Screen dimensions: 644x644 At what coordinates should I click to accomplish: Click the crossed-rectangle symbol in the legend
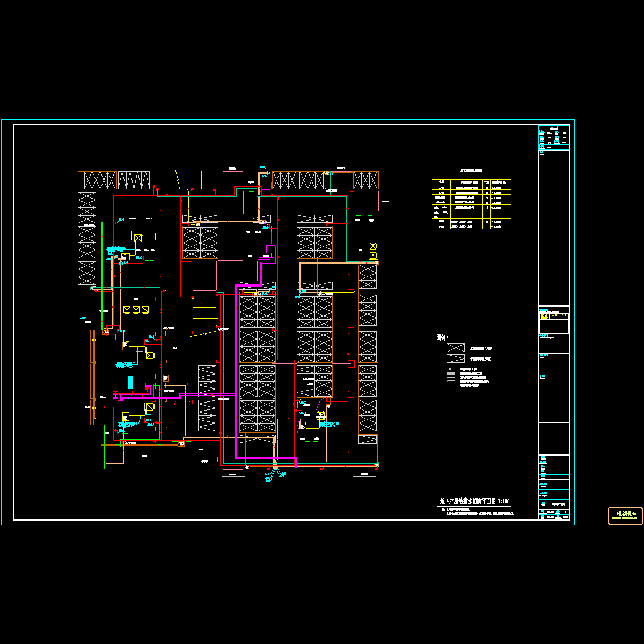coord(456,348)
